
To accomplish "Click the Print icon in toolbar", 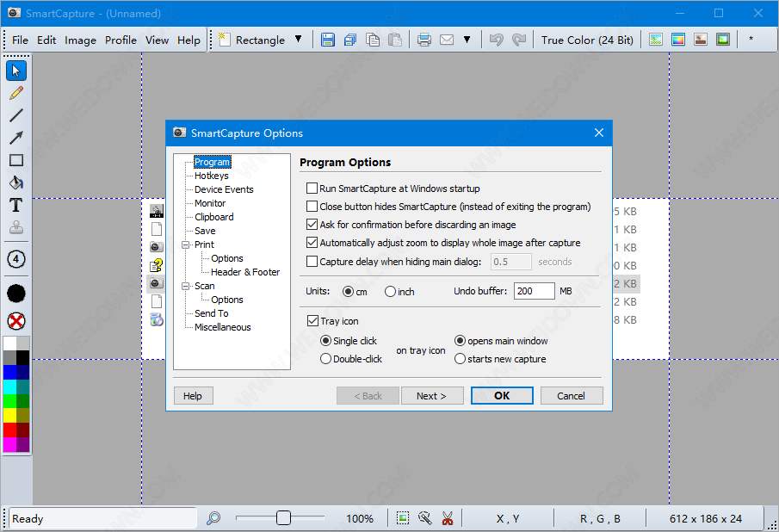I will pyautogui.click(x=424, y=40).
